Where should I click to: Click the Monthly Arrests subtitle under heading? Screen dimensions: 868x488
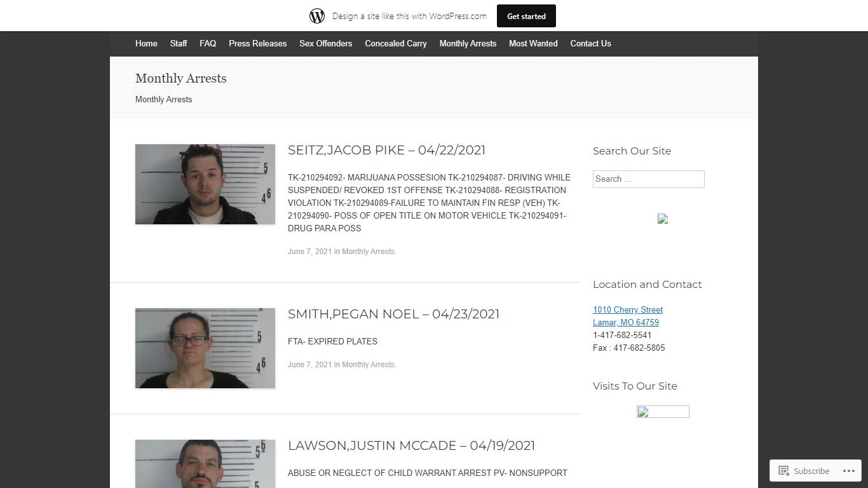click(x=163, y=99)
